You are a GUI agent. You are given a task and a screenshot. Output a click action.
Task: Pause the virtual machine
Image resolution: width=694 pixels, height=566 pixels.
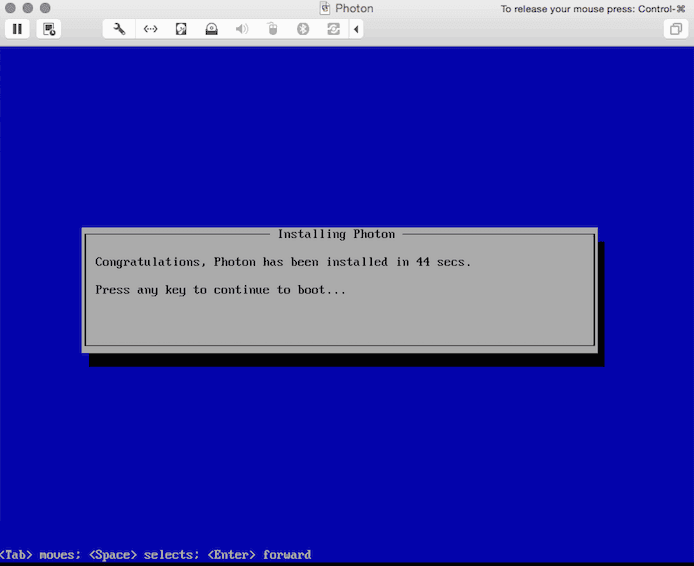point(17,29)
